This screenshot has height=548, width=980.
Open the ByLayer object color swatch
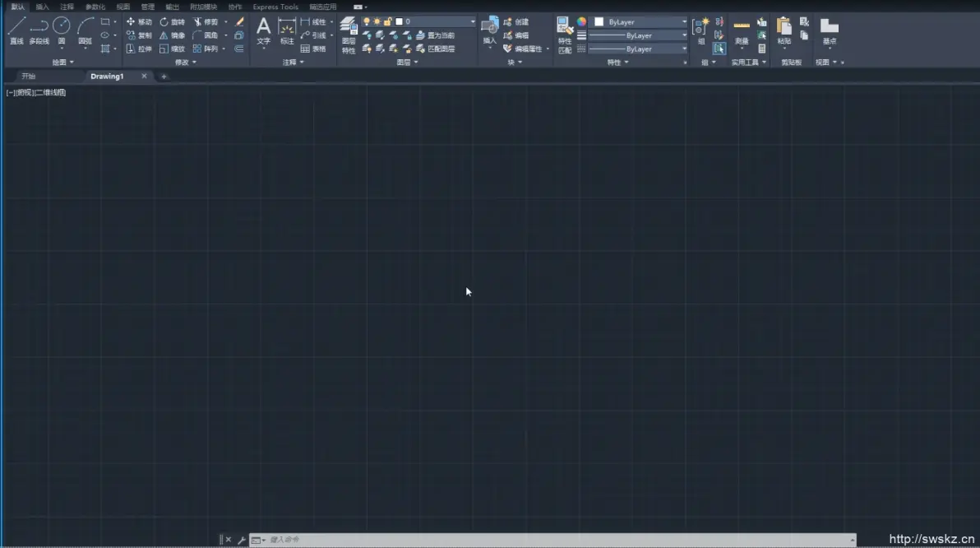point(599,22)
